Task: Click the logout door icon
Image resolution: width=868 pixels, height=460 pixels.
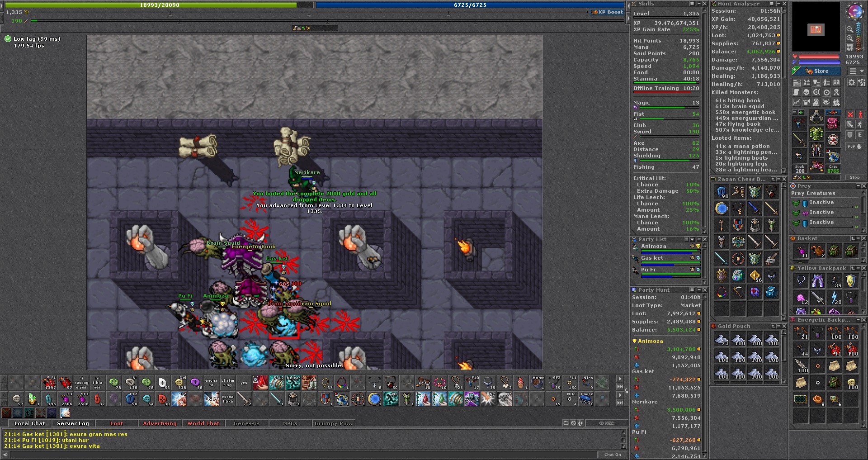Action: click(862, 82)
